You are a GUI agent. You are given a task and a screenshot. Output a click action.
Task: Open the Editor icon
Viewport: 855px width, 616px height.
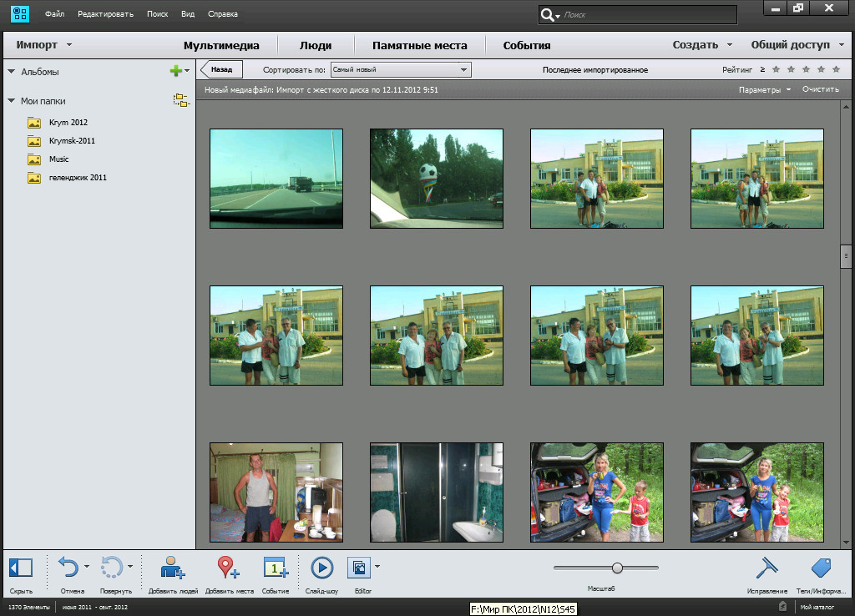(x=358, y=568)
